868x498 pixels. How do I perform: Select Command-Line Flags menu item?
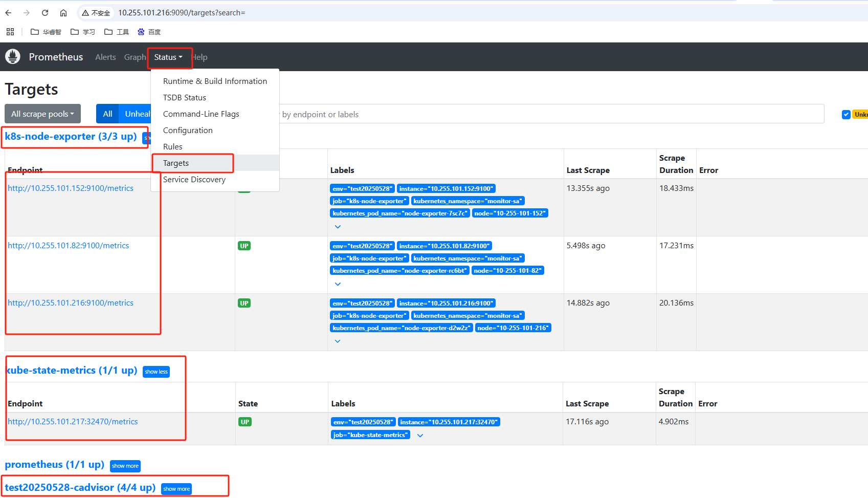(215, 114)
